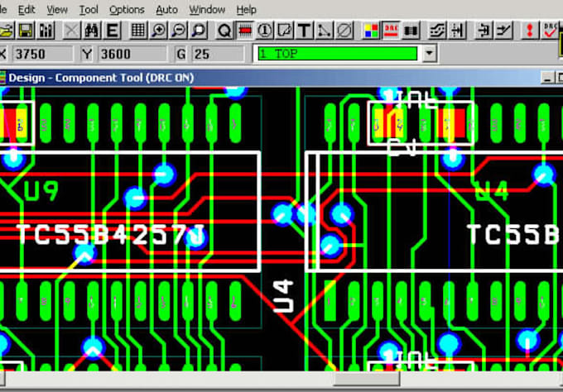Click the X coordinate field 3750
Image resolution: width=563 pixels, height=392 pixels.
42,54
